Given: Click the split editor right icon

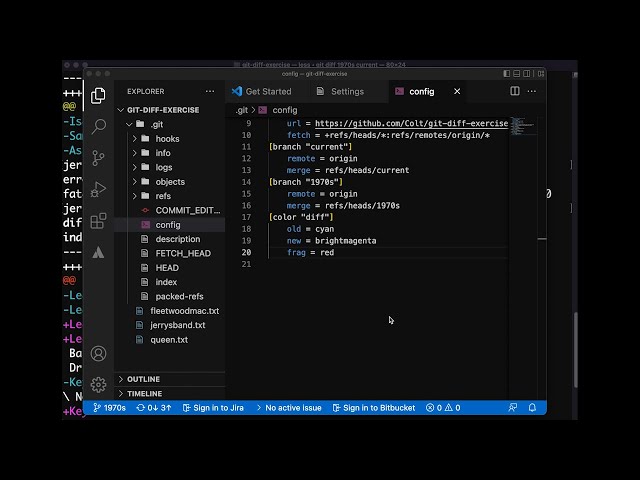Looking at the screenshot, I should pos(515,91).
